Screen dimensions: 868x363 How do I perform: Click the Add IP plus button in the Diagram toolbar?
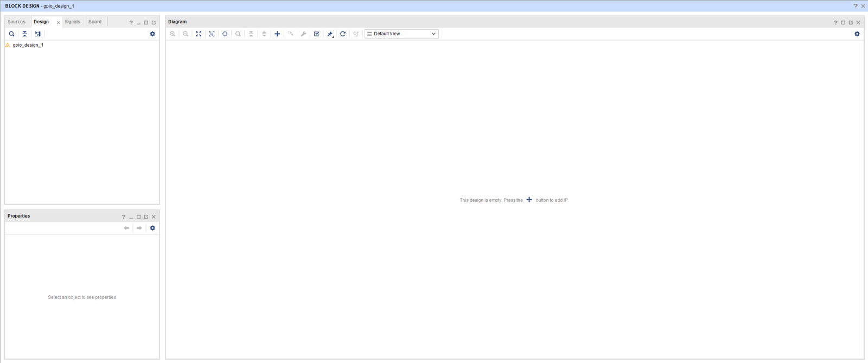click(x=277, y=34)
